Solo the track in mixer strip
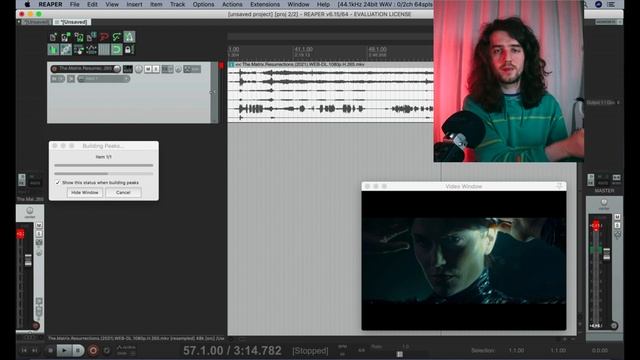This screenshot has width=640, height=360. 39,234
